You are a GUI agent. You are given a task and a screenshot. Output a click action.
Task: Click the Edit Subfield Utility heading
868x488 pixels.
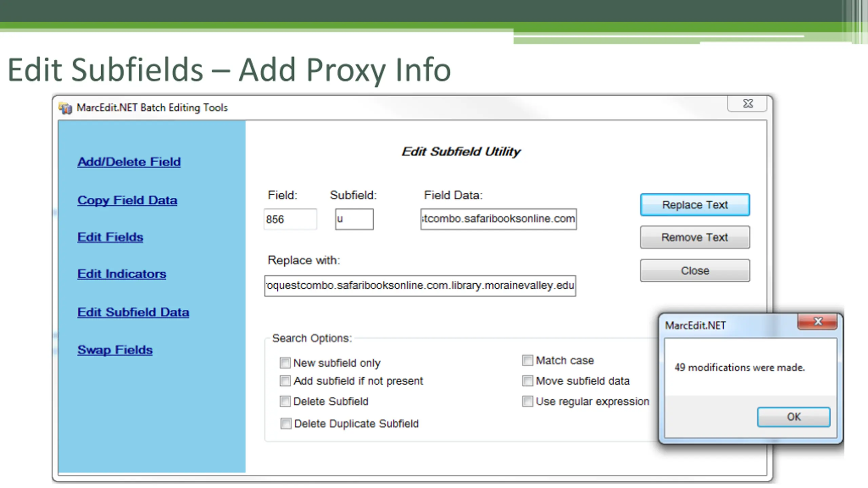pos(461,151)
